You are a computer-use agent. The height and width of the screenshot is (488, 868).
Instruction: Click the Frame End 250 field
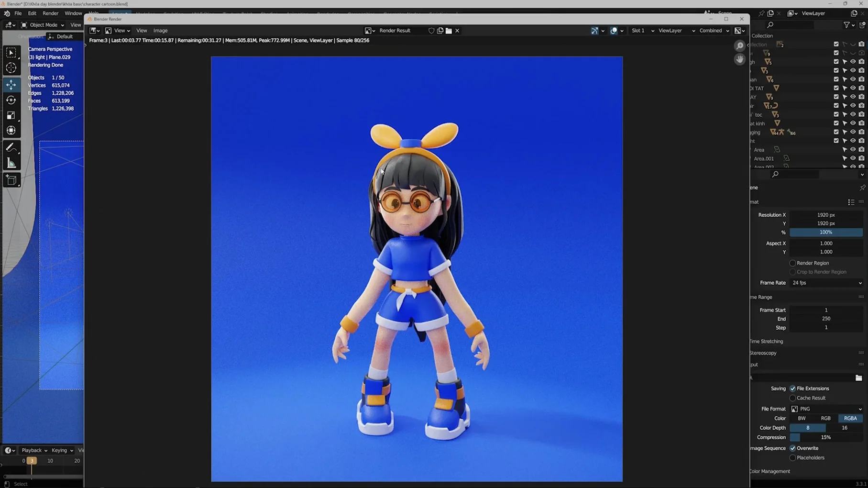click(x=826, y=319)
